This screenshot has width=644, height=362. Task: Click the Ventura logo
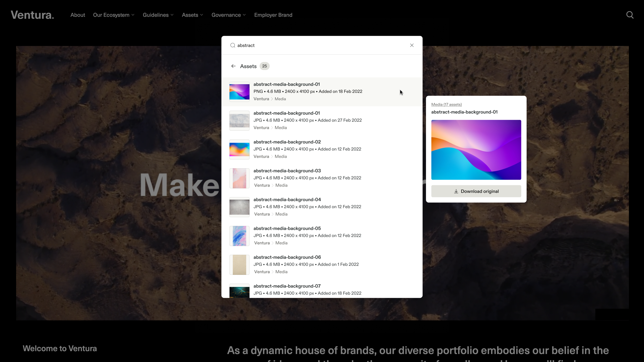tap(32, 15)
